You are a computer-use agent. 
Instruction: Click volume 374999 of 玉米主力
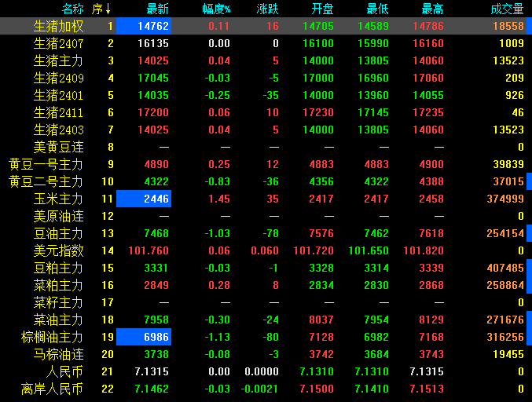coord(505,199)
